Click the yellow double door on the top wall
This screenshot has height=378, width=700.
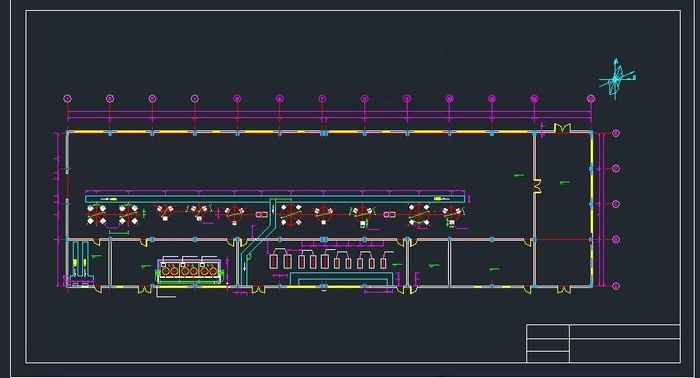pyautogui.click(x=562, y=128)
